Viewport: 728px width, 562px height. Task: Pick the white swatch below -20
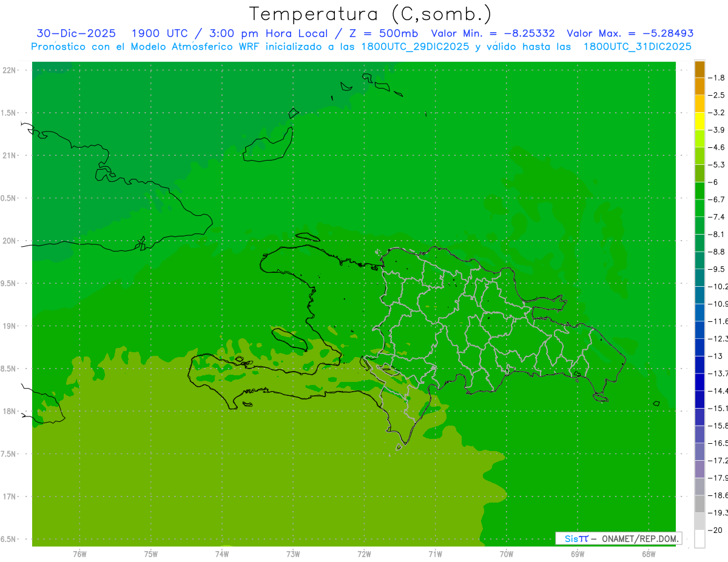coord(699,539)
